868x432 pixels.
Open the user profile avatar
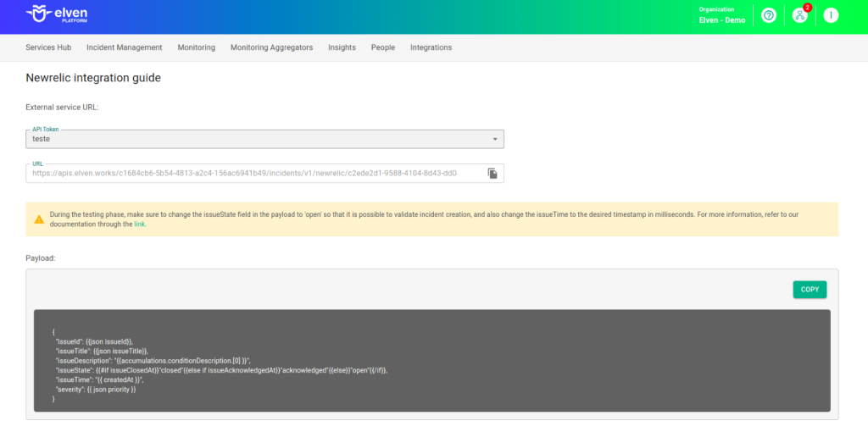point(831,15)
